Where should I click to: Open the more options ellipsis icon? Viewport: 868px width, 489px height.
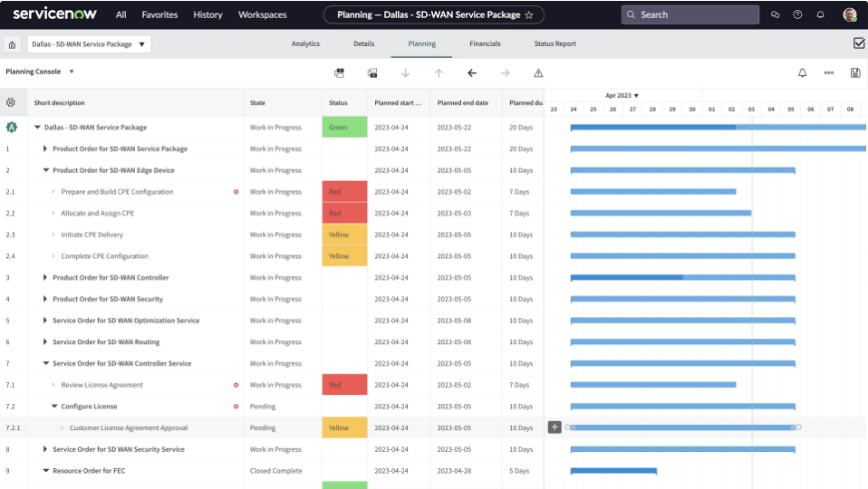tap(829, 72)
